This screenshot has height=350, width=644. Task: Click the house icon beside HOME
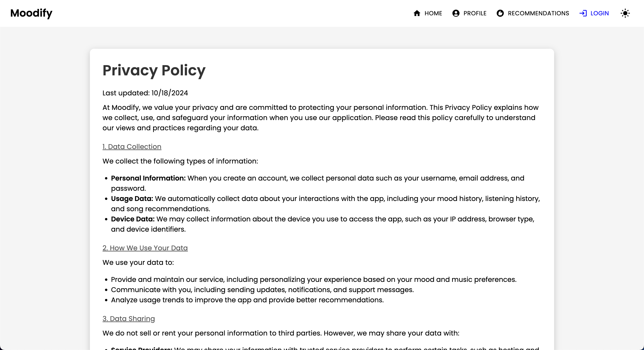(417, 13)
